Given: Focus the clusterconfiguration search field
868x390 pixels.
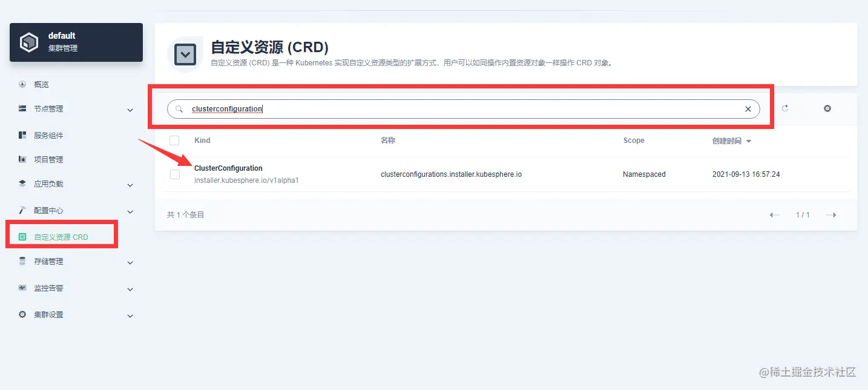Looking at the screenshot, I should pyautogui.click(x=463, y=109).
